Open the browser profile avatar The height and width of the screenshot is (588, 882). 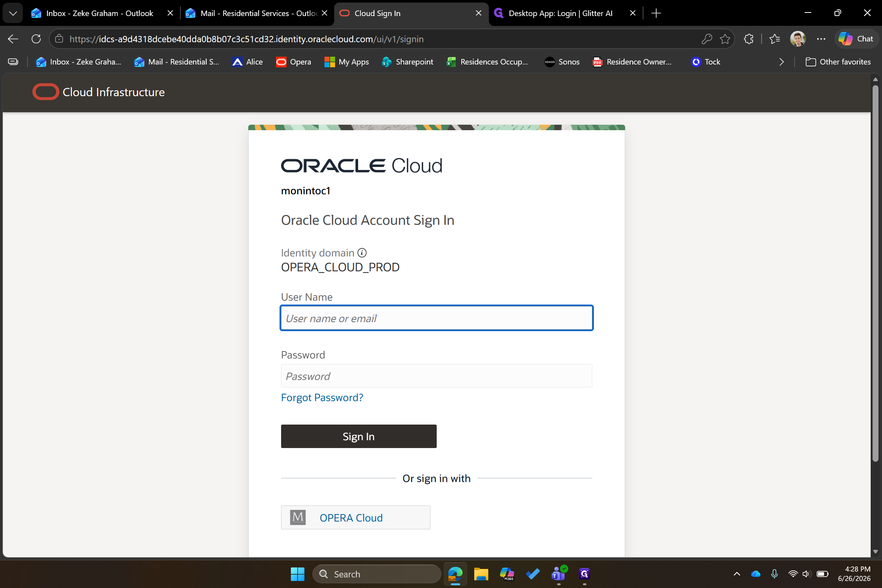coord(798,39)
